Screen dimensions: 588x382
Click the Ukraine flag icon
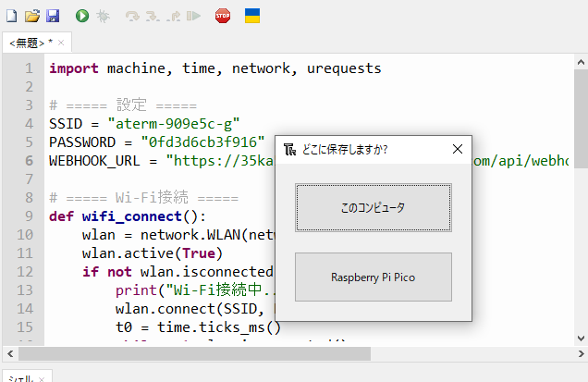pos(251,16)
